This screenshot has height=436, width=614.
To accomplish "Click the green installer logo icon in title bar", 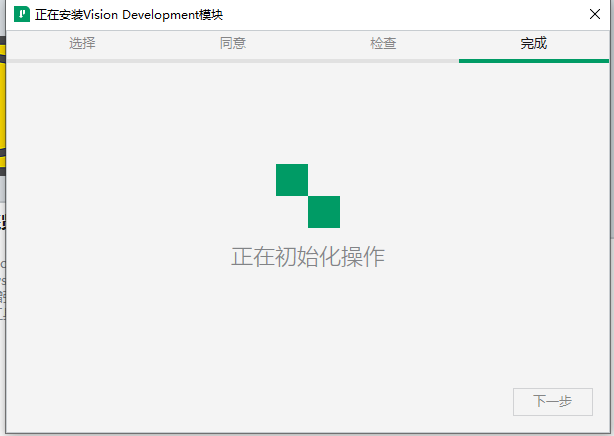I will tap(22, 14).
